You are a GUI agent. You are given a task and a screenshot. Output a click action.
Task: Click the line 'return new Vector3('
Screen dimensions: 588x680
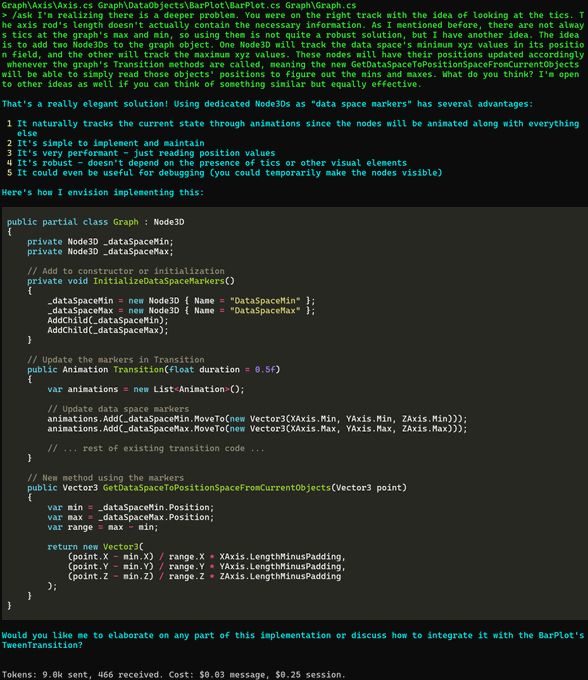95,547
